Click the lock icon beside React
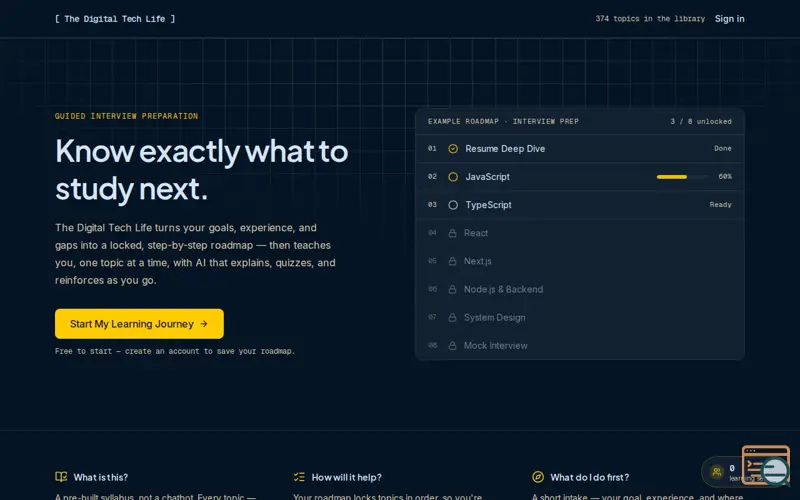800x500 pixels. pos(452,233)
